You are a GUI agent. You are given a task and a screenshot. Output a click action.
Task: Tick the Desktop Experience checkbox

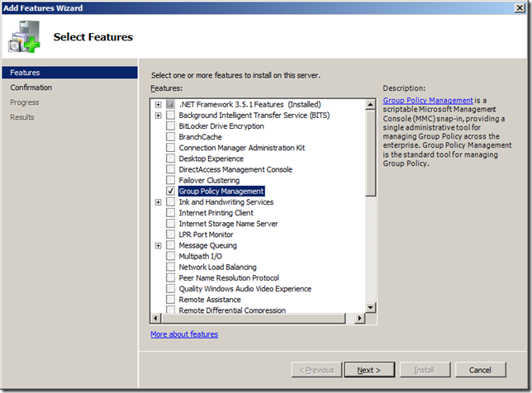(x=171, y=159)
